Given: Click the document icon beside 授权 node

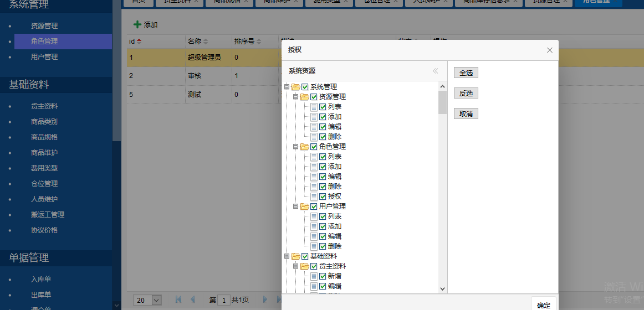Looking at the screenshot, I should pos(314,197).
